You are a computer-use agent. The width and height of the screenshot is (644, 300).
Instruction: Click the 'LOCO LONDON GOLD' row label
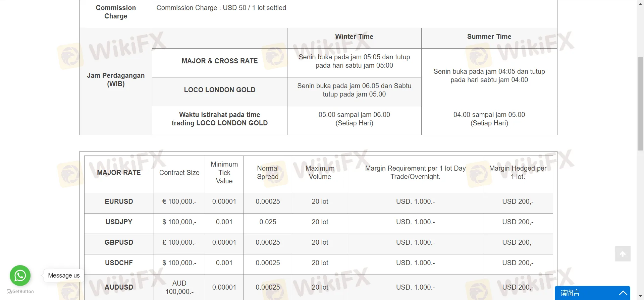tap(220, 90)
